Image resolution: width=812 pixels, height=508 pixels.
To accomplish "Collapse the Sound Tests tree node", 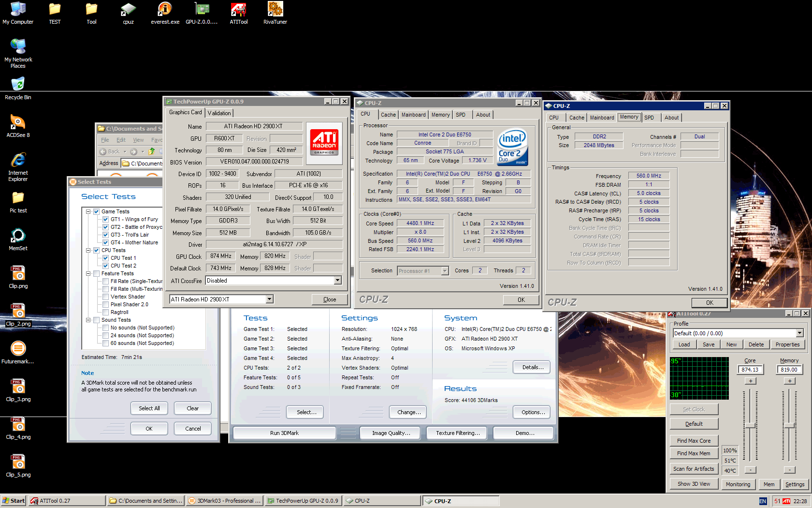I will (x=88, y=320).
